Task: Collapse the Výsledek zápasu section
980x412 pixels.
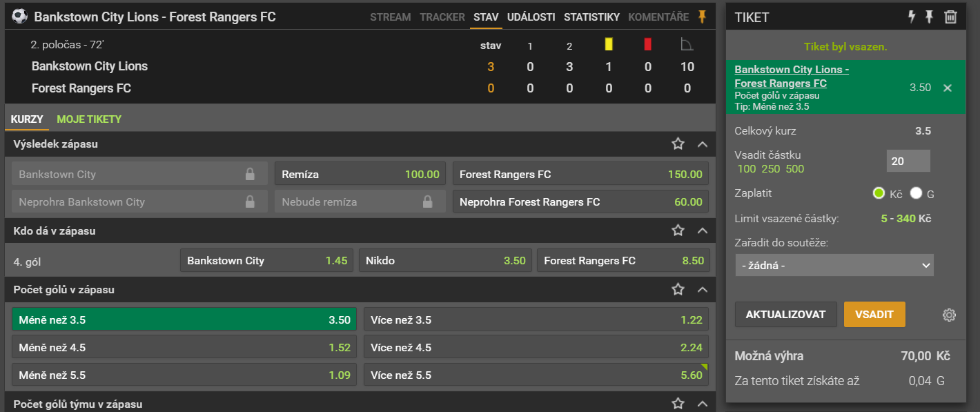Action: point(703,144)
